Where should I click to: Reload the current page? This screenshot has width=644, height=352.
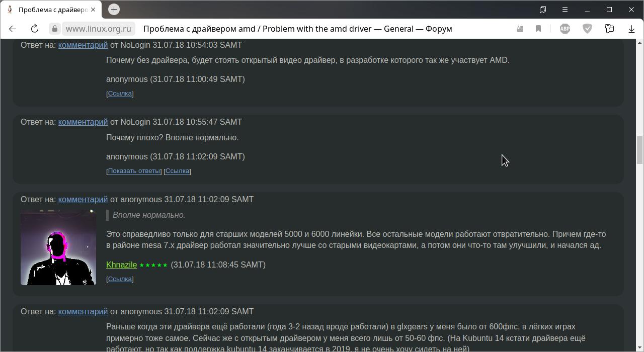[35, 29]
